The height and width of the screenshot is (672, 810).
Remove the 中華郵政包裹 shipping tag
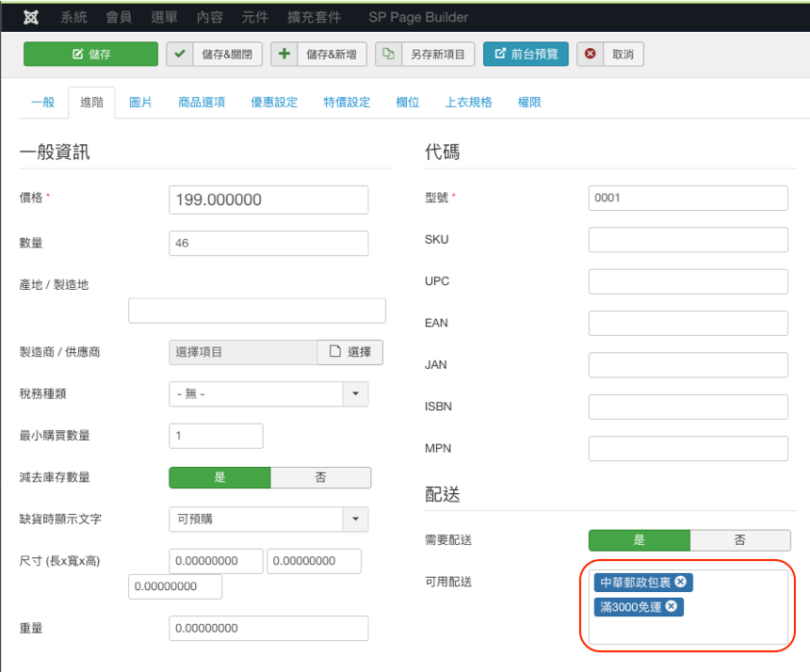(681, 583)
